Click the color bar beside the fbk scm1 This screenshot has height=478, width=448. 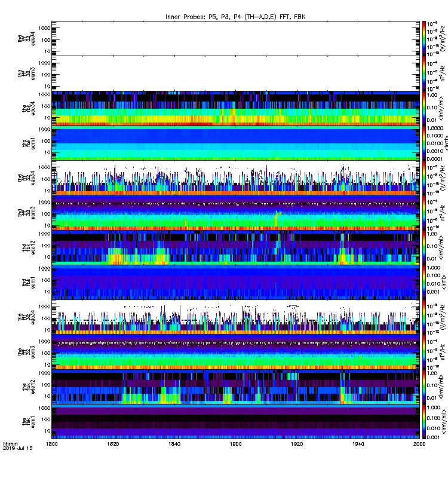click(424, 421)
